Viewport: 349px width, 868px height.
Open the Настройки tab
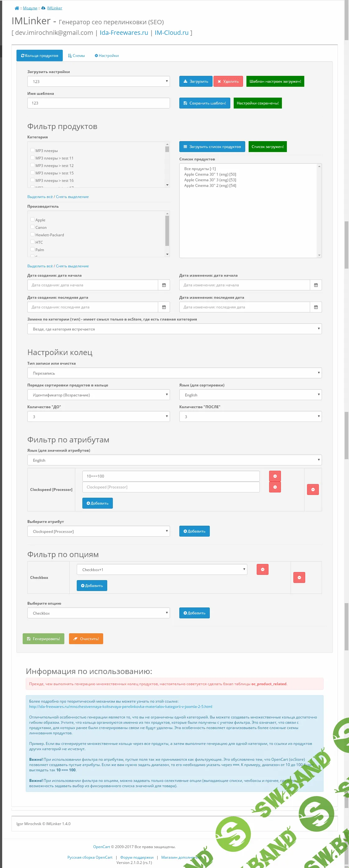(107, 55)
